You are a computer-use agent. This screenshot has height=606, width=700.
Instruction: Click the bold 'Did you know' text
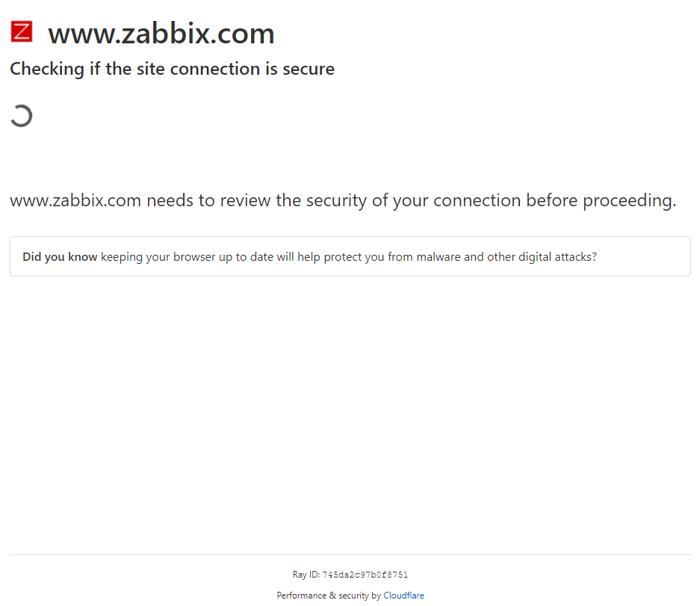coord(60,257)
